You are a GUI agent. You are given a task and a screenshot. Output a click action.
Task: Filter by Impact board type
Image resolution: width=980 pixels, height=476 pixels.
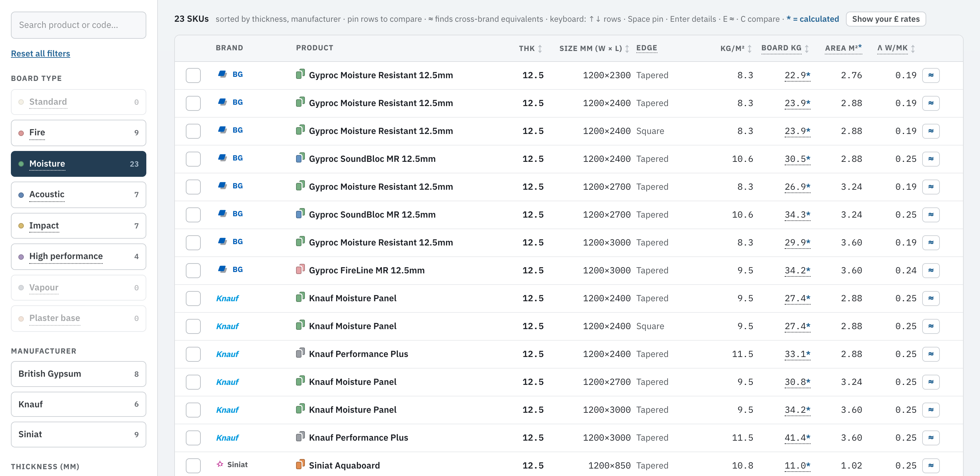tap(78, 226)
